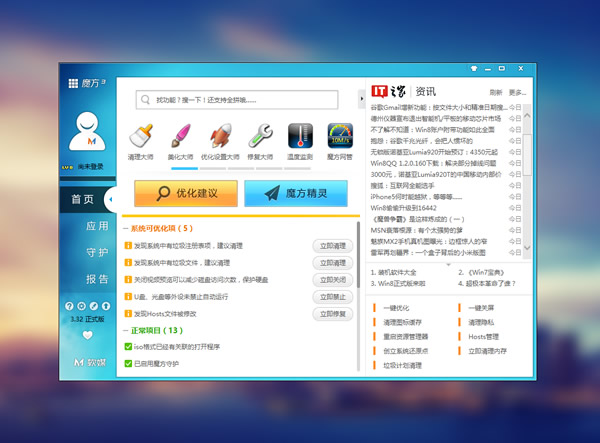Screen dimensions: 600x443
Task: Select the second page indicator under app icons
Action: (x=213, y=168)
